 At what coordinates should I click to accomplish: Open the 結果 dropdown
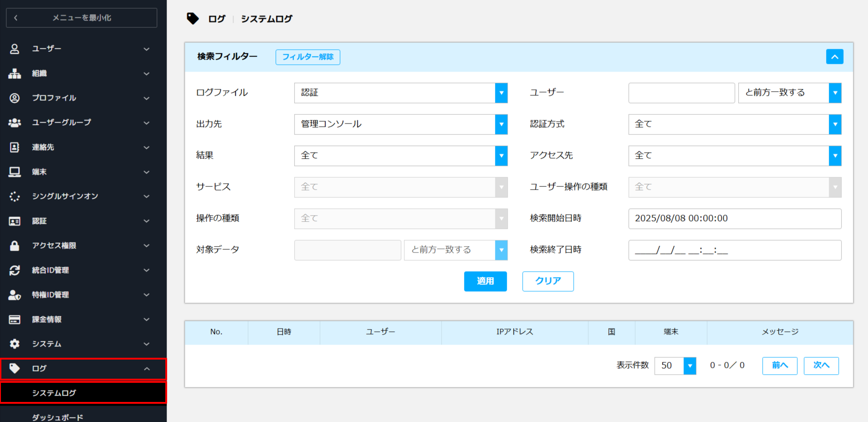401,156
